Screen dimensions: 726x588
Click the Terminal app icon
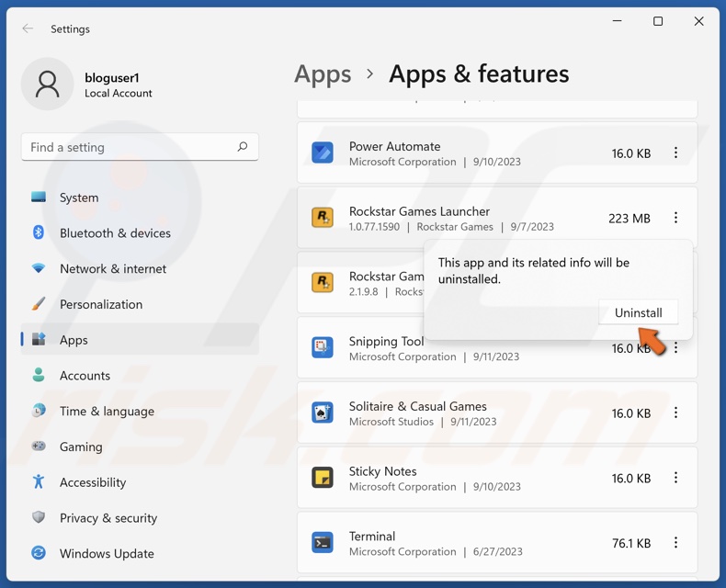(323, 543)
